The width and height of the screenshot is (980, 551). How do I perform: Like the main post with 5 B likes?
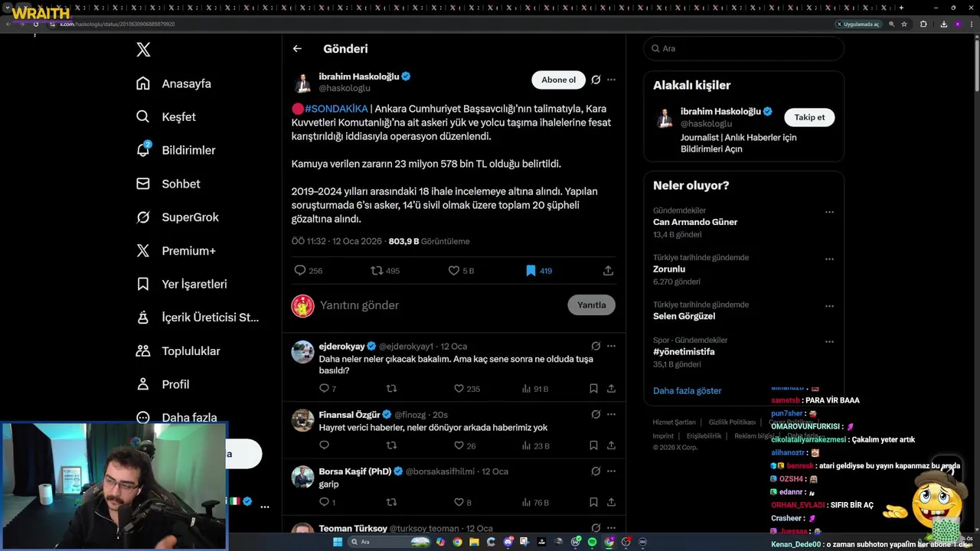pos(454,270)
